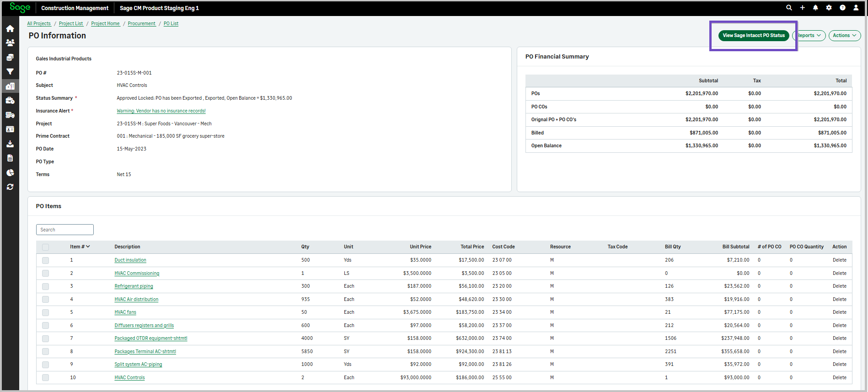868x392 pixels.
Task: Click the pie chart sidebar icon
Action: pos(10,172)
